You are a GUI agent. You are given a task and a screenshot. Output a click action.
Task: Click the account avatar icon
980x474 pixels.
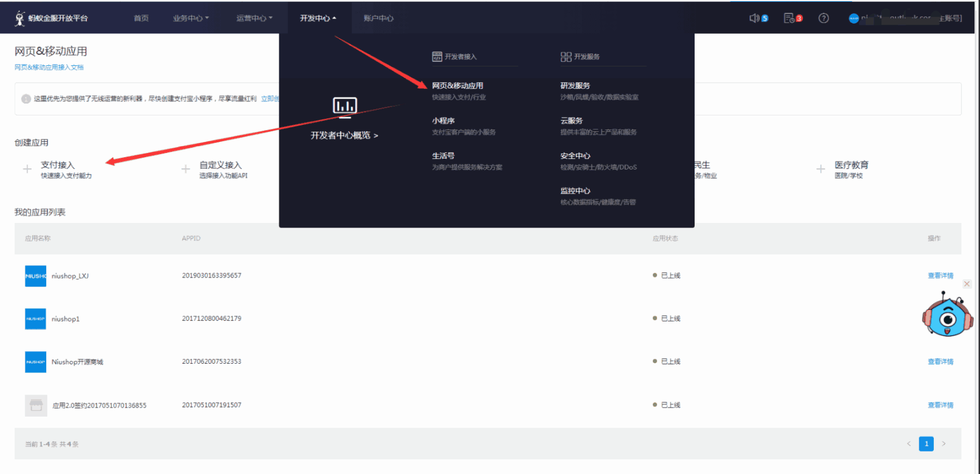point(854,18)
